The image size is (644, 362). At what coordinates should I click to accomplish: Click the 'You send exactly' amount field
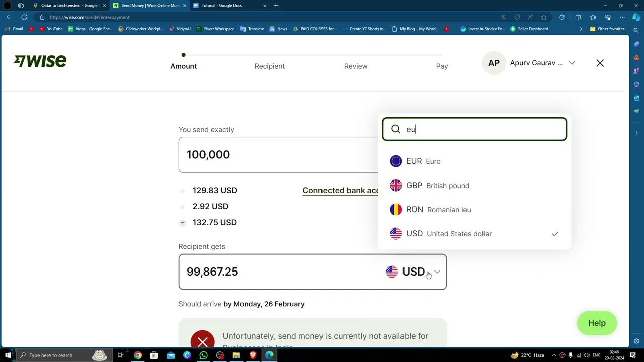[x=278, y=155]
